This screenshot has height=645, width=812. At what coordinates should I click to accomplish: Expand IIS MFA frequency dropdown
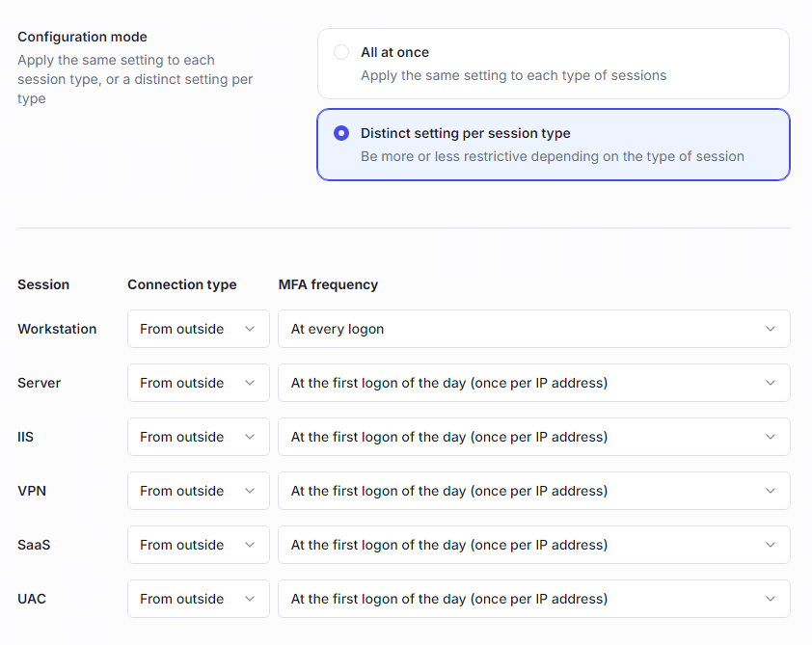(x=533, y=437)
